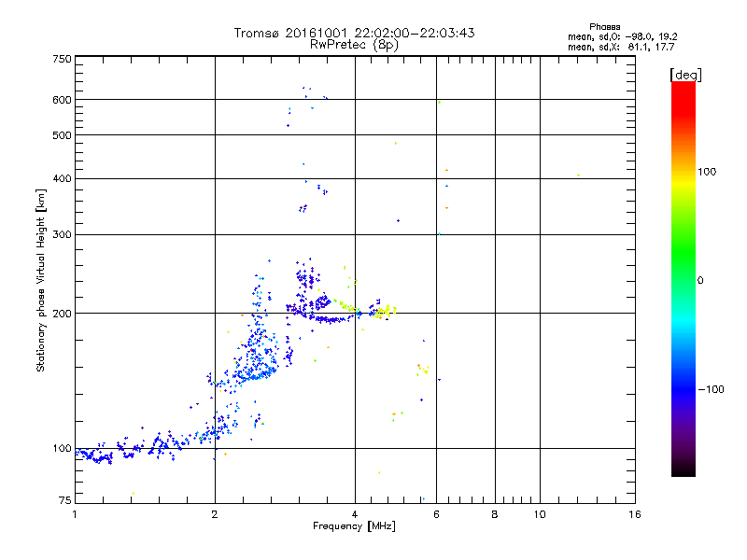Click the y-axis tick label '300'

tap(62, 235)
